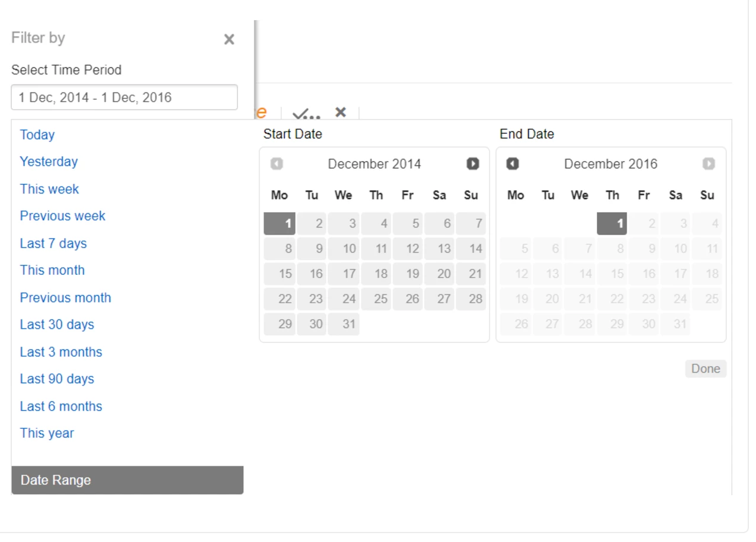
Task: Select day 29 in Start Date calendar
Action: click(279, 324)
